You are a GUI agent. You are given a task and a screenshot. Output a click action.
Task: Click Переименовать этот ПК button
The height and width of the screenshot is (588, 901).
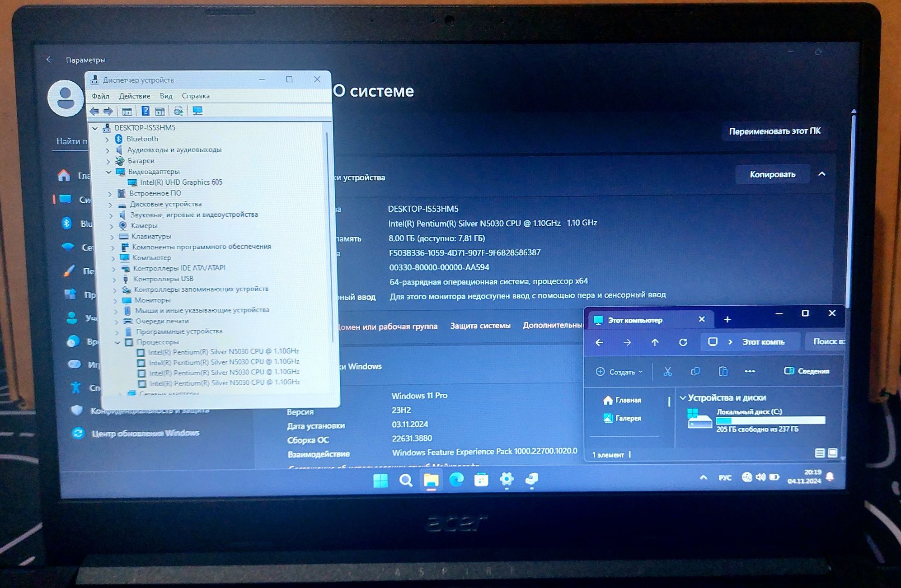[x=774, y=131]
